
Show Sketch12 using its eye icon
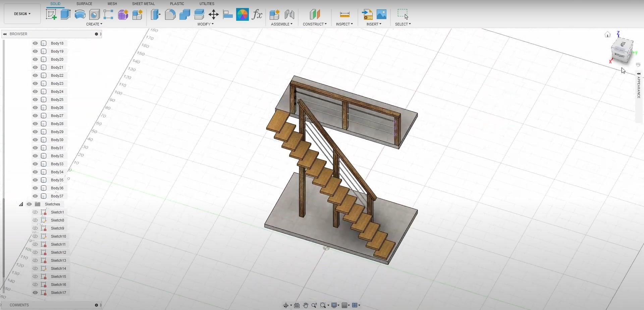coord(35,252)
